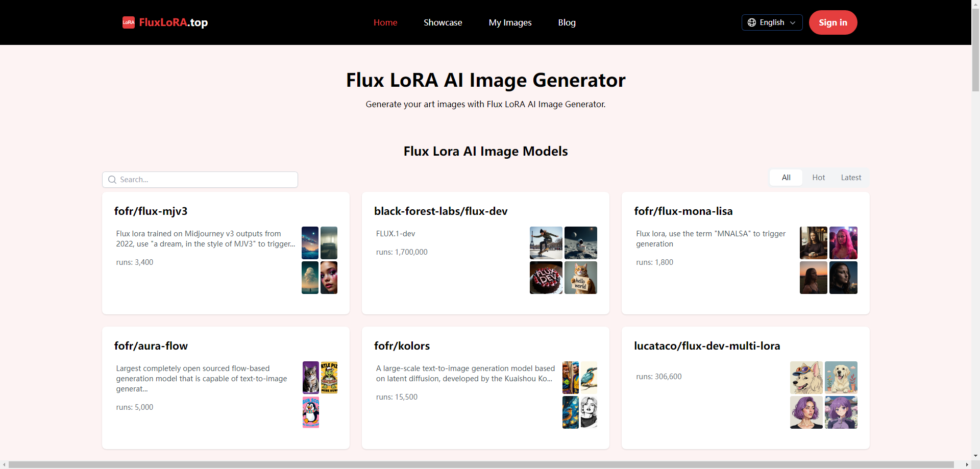View flux-dev FLUX DEV cake thumbnail
The height and width of the screenshot is (469, 980).
pyautogui.click(x=546, y=278)
